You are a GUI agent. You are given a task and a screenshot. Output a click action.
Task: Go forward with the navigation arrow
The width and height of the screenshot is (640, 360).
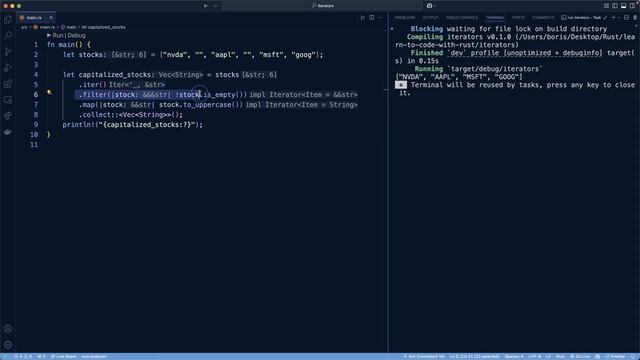[216, 6]
